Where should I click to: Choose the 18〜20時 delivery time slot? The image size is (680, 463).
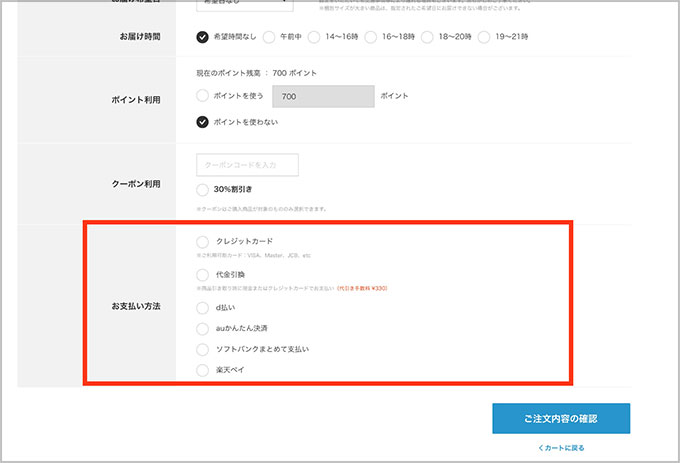point(427,37)
